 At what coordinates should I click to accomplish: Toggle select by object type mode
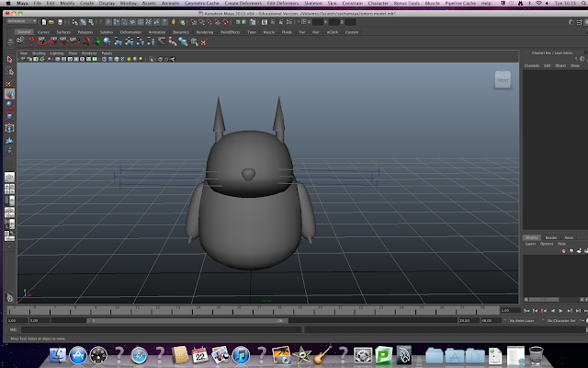pos(83,22)
